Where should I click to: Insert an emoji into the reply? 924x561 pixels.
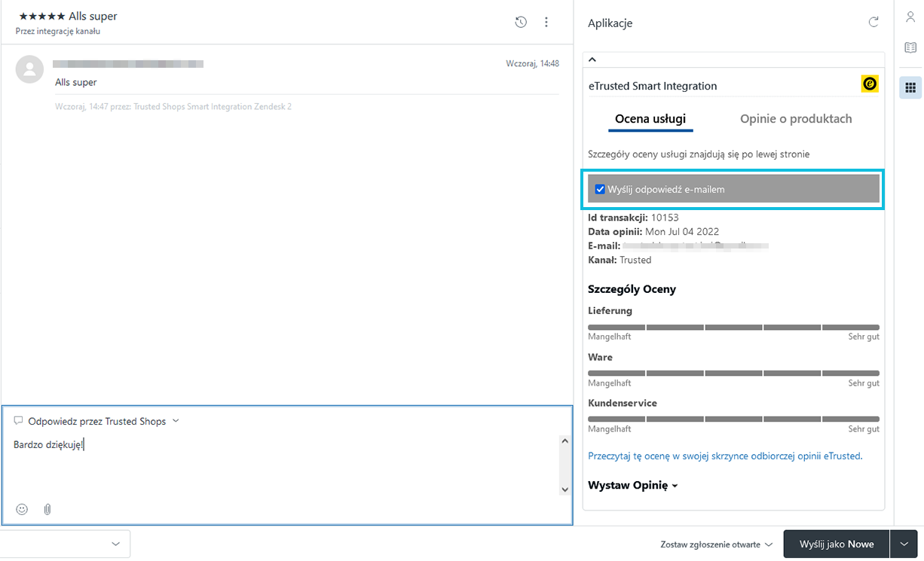point(22,510)
